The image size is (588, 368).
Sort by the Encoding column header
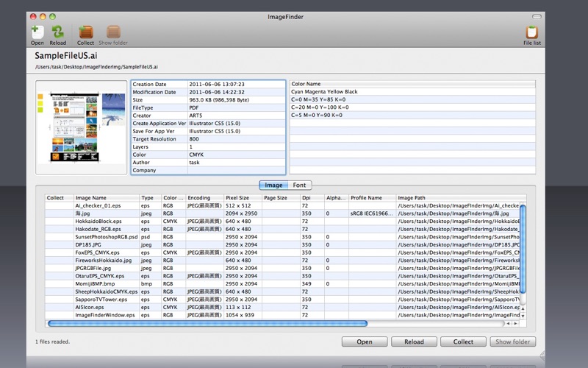click(205, 198)
